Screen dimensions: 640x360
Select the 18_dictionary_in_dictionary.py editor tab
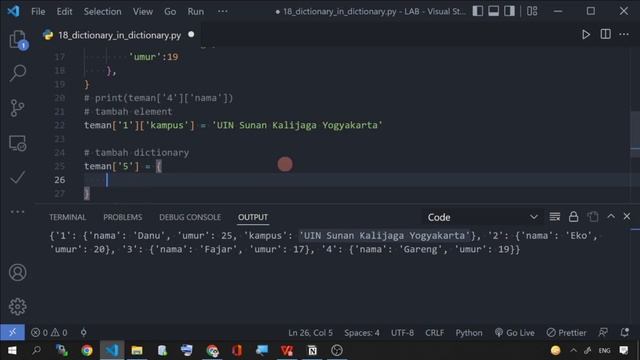point(119,35)
